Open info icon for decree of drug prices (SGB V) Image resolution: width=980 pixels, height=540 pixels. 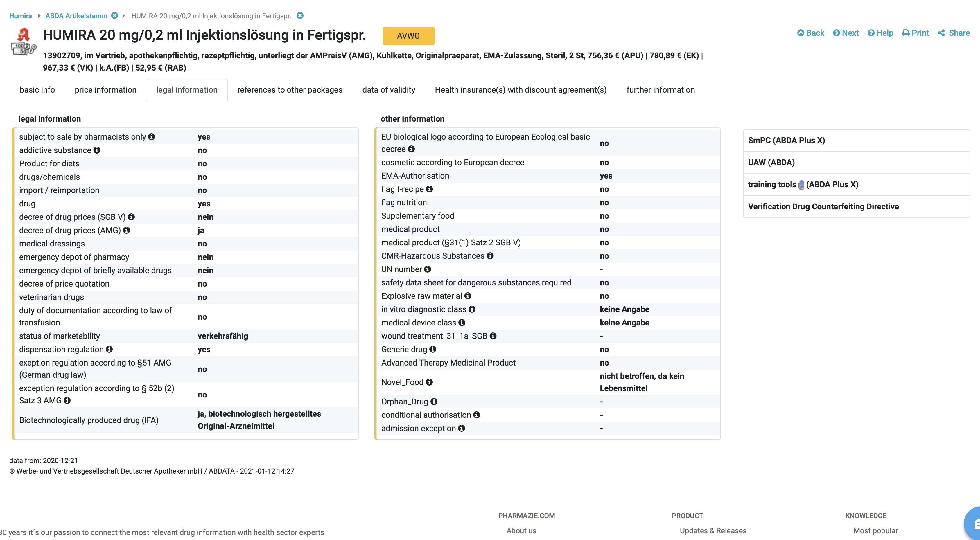tap(131, 217)
